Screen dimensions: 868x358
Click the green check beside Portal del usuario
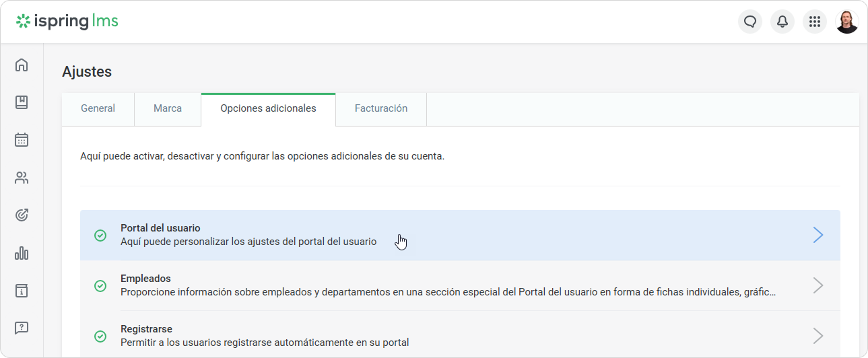[100, 236]
